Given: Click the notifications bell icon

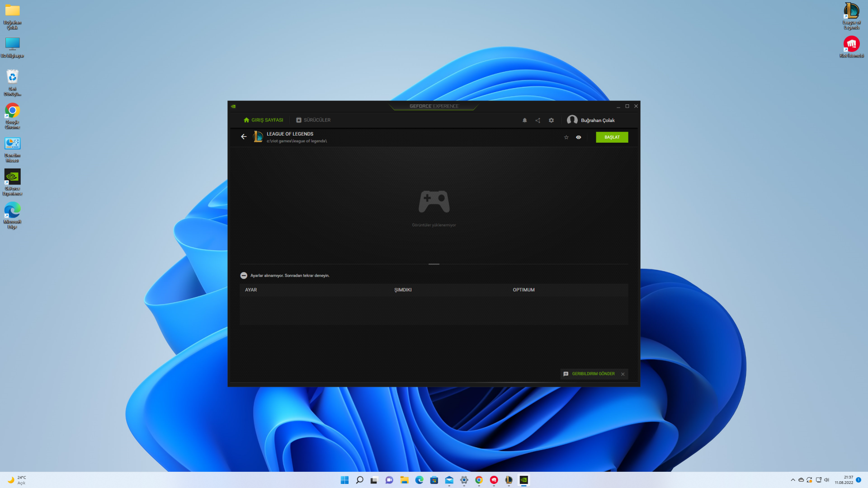Looking at the screenshot, I should (x=524, y=120).
